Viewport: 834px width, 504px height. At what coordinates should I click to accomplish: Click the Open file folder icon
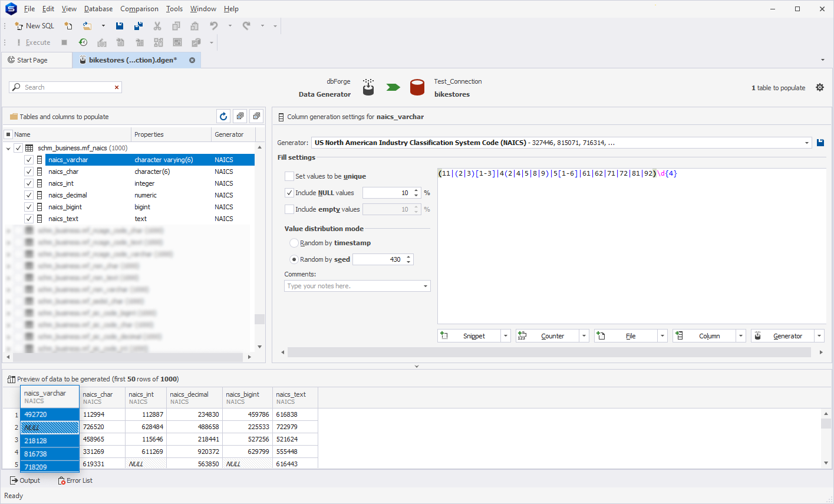87,26
